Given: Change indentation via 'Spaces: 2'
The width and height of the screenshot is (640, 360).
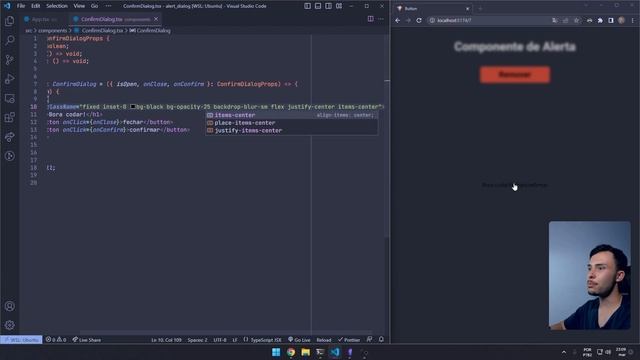Looking at the screenshot, I should 198,340.
